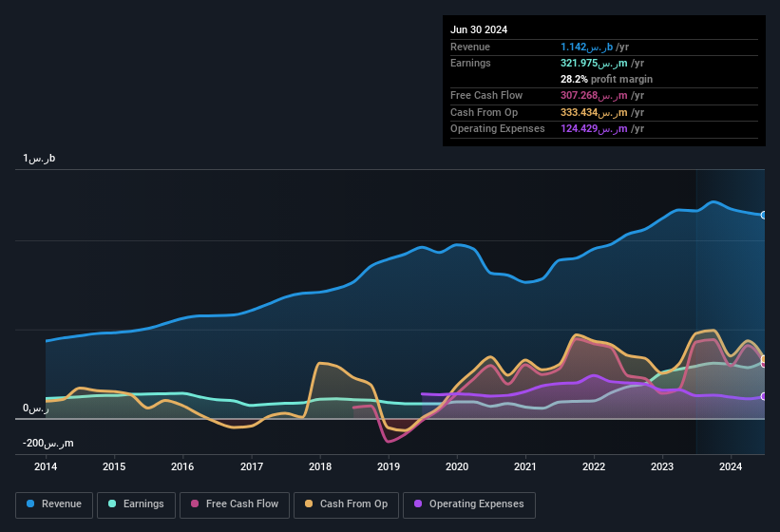The width and height of the screenshot is (780, 532).
Task: Click the 2014 x-axis label
Action: click(46, 466)
